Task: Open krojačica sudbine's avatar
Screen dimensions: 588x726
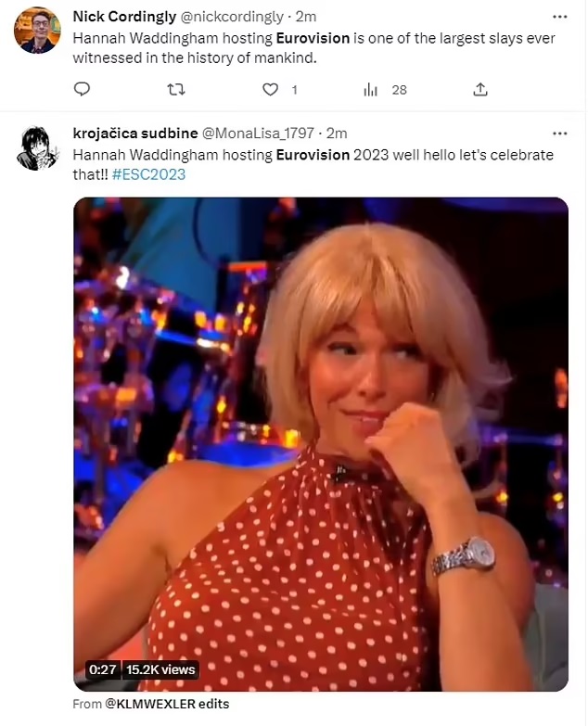Action: click(37, 147)
